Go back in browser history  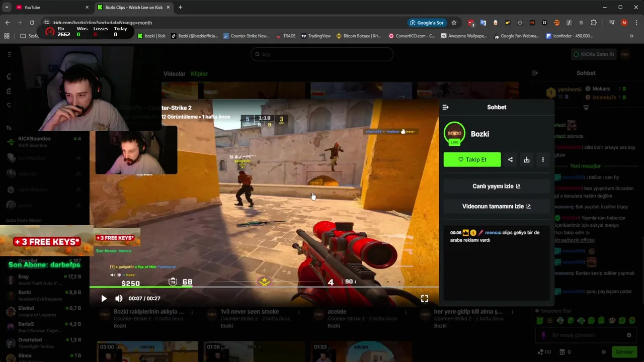point(7,23)
